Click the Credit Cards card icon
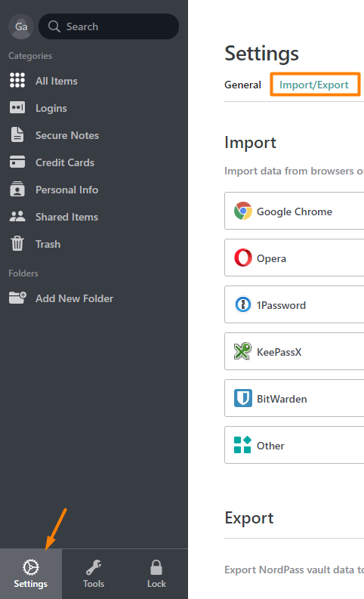Image resolution: width=364 pixels, height=599 pixels. (17, 162)
